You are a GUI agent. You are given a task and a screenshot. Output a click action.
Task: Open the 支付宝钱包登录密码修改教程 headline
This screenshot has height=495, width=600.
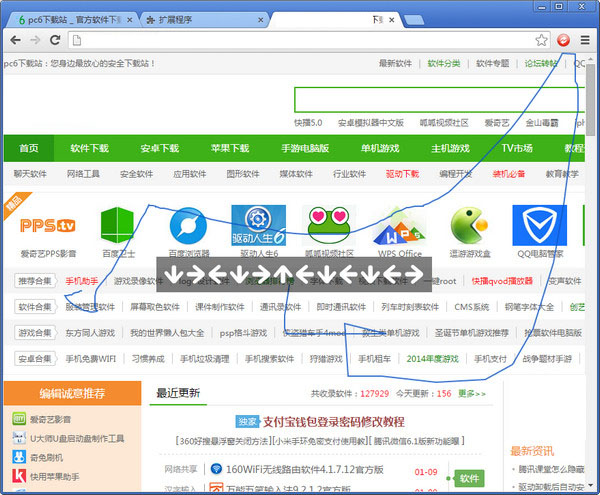tap(333, 422)
